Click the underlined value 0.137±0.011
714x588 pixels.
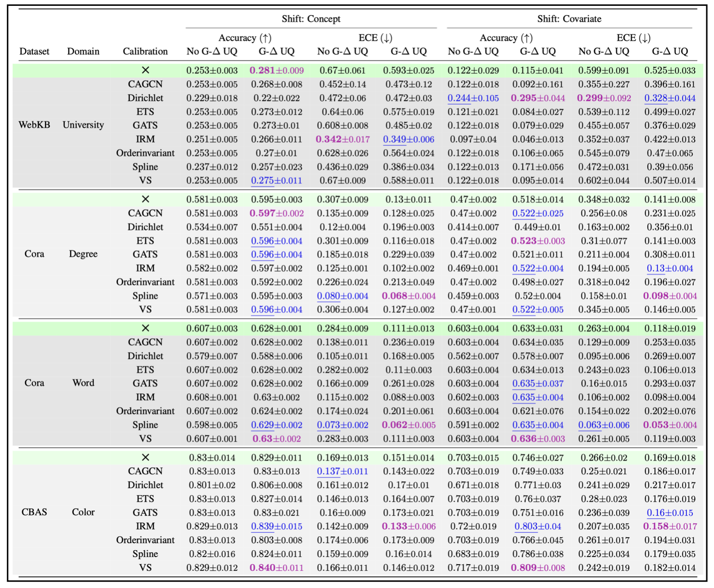(x=343, y=471)
